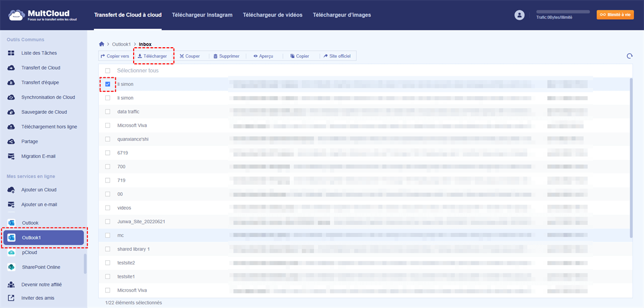Select SharePoint Online in sidebar
The height and width of the screenshot is (308, 644).
(x=41, y=267)
